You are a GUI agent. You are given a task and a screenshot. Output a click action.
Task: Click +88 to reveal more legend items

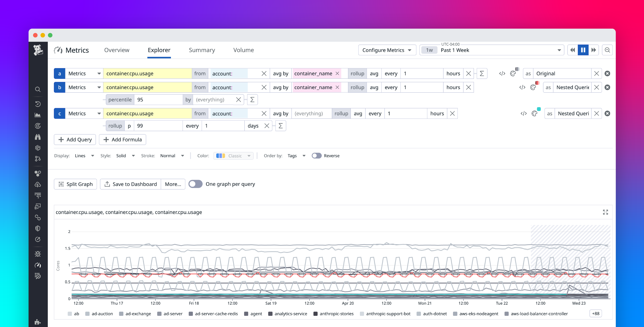click(596, 313)
